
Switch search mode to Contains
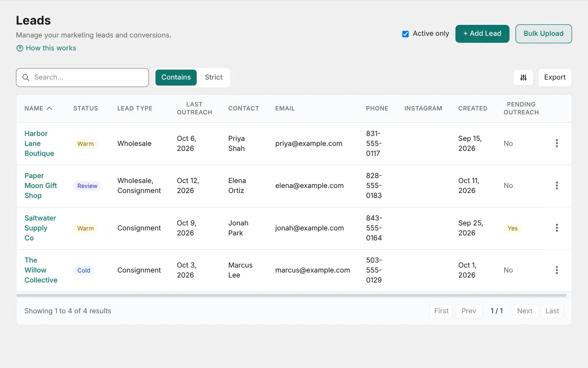tap(176, 77)
